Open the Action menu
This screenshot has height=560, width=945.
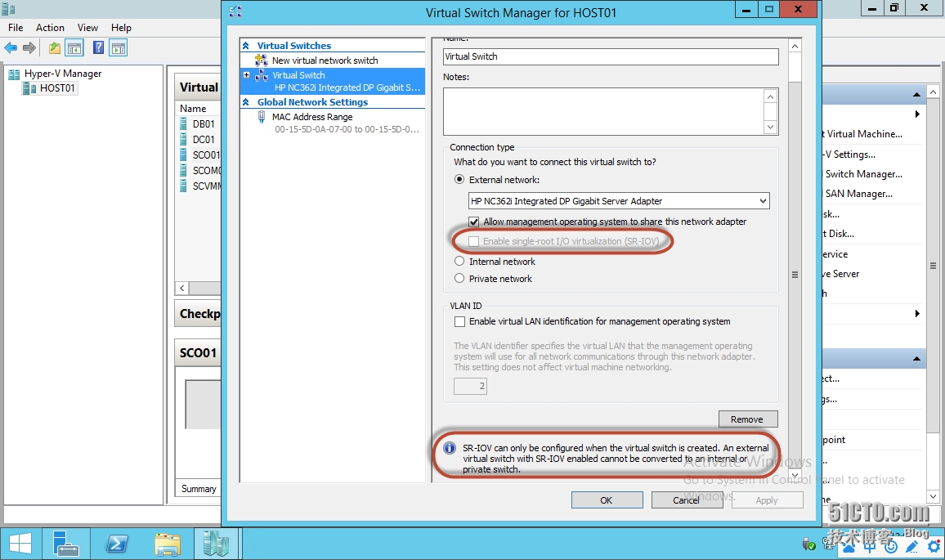[50, 28]
